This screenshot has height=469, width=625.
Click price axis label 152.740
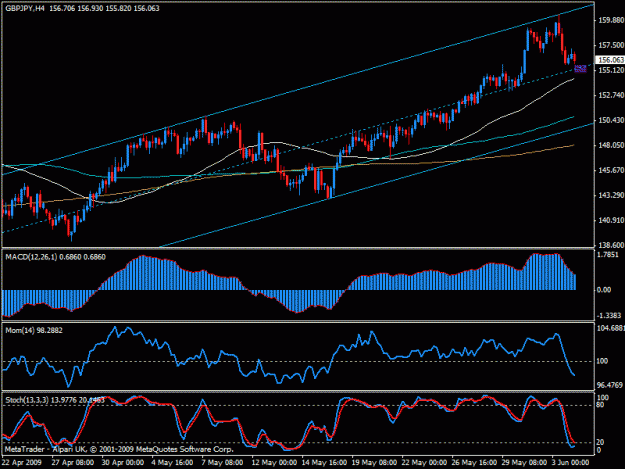[x=611, y=95]
